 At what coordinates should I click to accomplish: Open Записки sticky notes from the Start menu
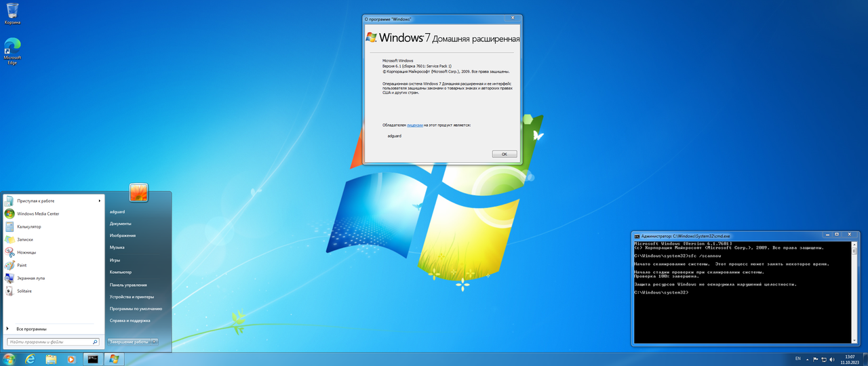click(53, 239)
